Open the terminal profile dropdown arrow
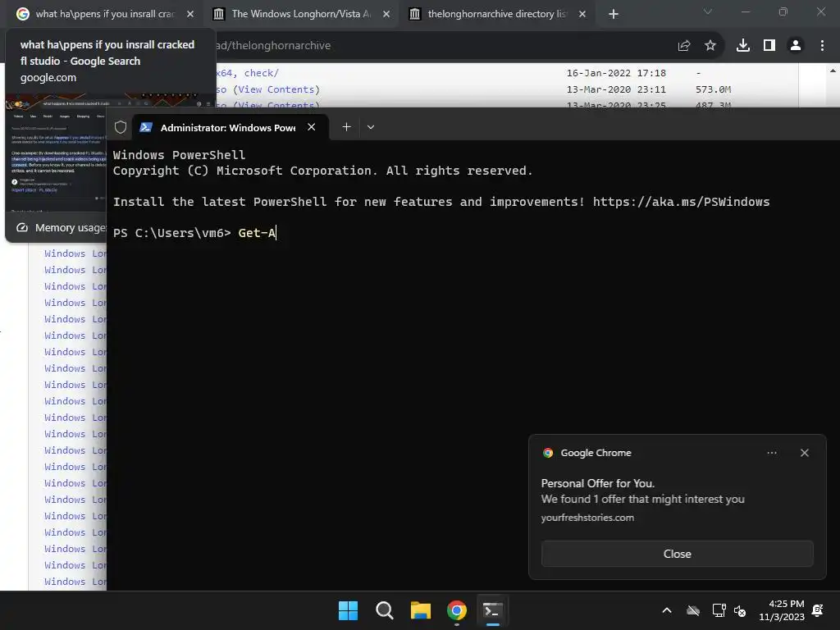 [371, 127]
